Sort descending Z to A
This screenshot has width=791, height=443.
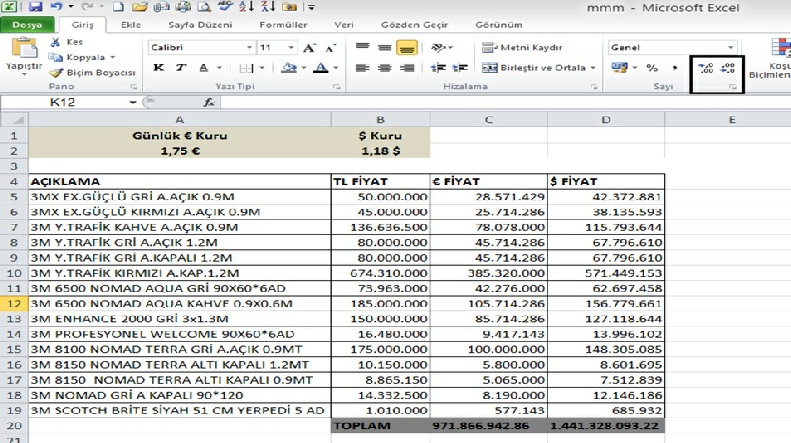pos(268,7)
